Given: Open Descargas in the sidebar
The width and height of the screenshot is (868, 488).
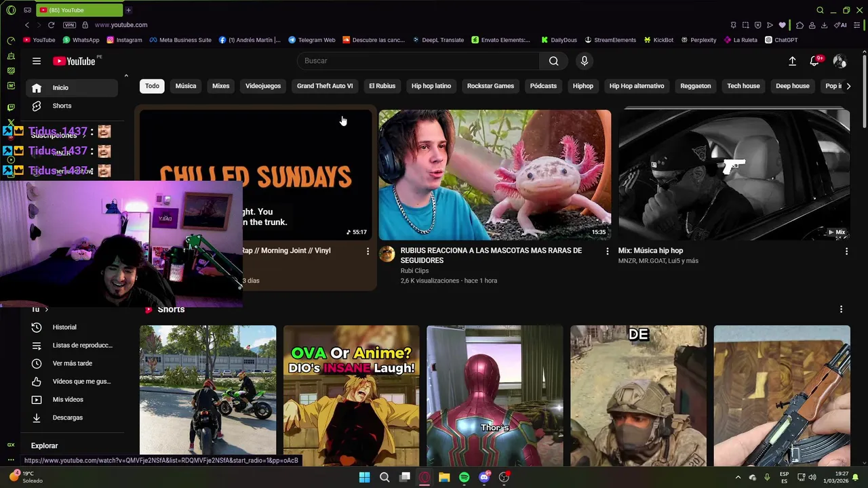Looking at the screenshot, I should pyautogui.click(x=72, y=418).
